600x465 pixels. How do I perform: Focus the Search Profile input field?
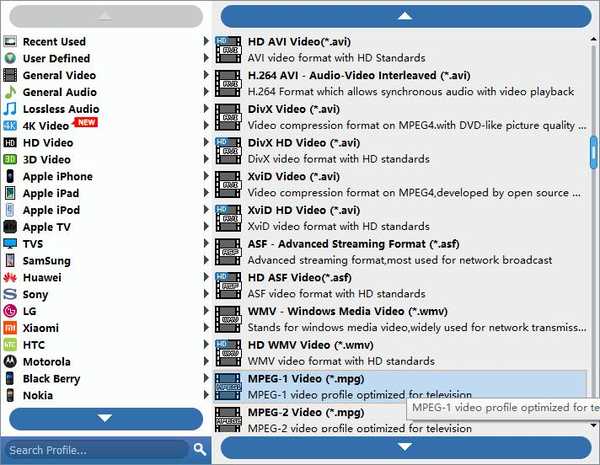pos(98,450)
